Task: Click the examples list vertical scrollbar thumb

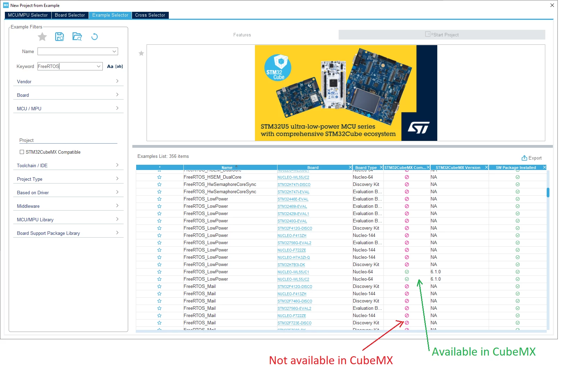Action: tap(548, 192)
